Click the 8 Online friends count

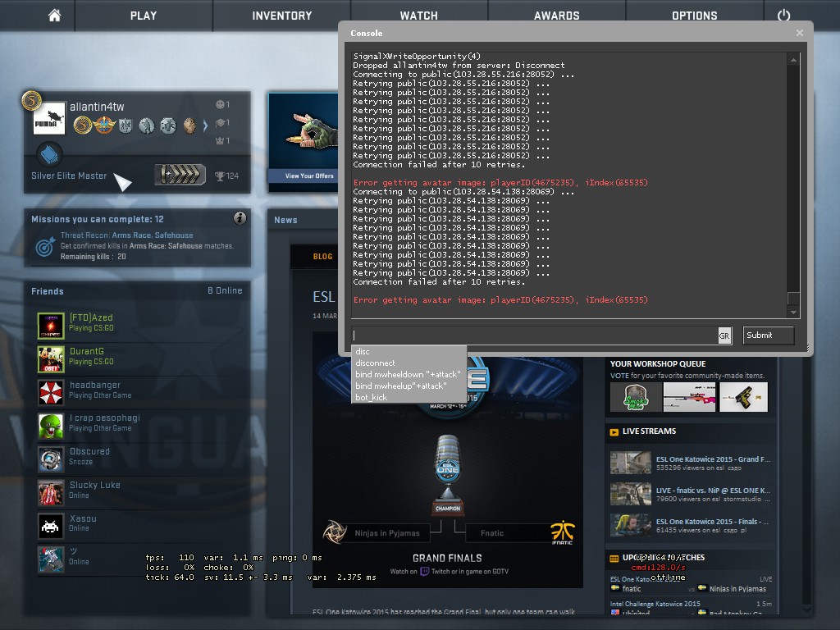225,290
